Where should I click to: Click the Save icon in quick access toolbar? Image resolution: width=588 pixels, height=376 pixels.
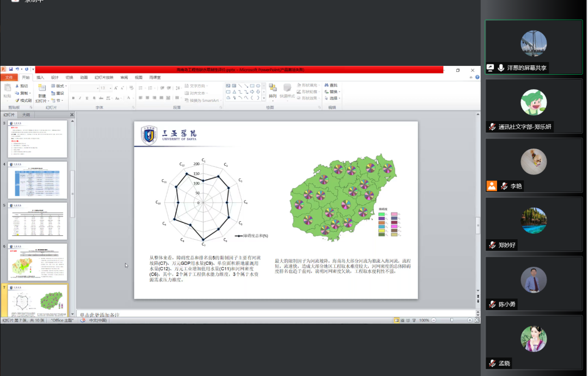11,69
